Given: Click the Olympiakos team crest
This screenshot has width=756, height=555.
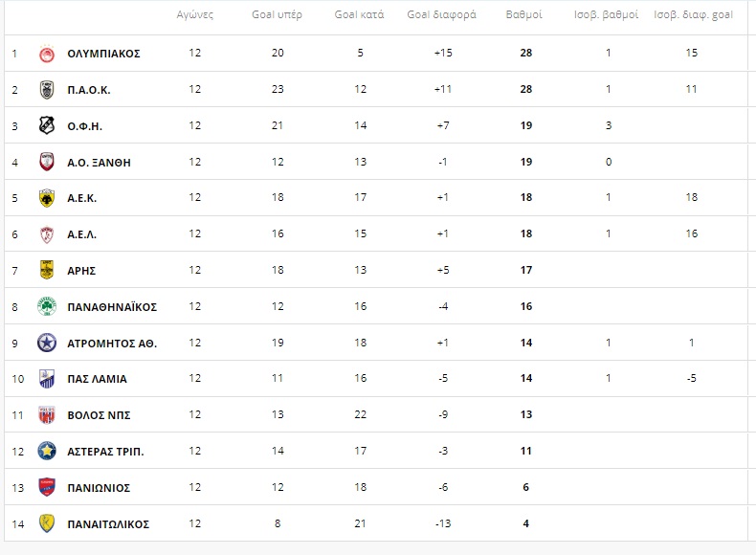Looking at the screenshot, I should click(x=47, y=54).
